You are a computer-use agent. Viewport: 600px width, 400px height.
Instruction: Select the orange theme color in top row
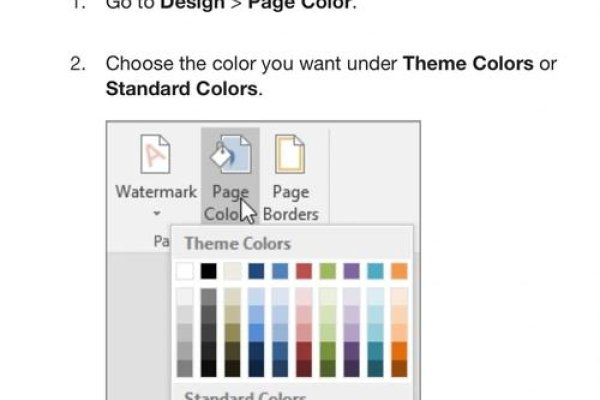click(399, 271)
